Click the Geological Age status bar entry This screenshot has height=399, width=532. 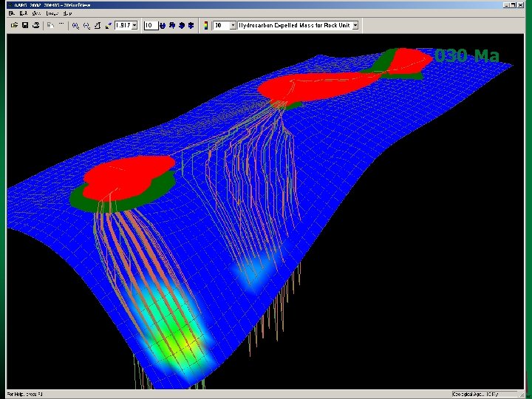484,395
